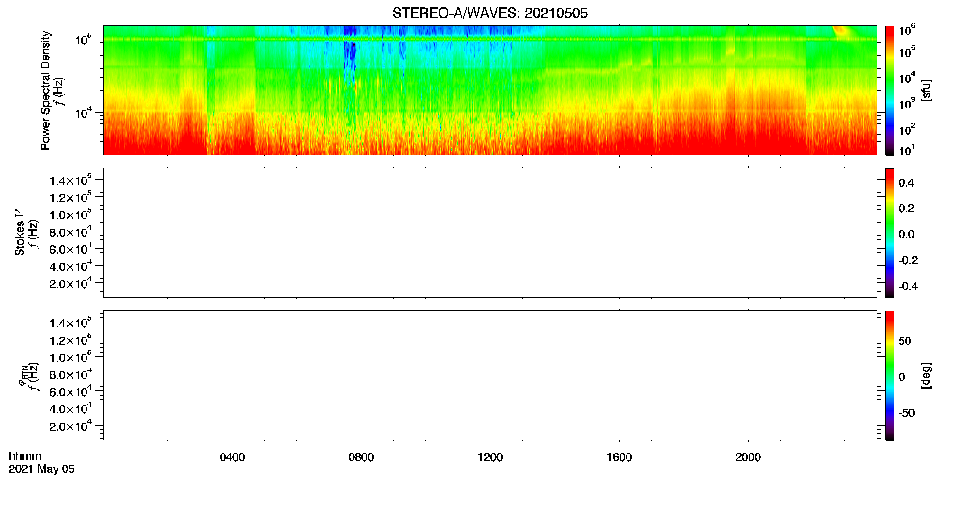Click the -50 value on angle color bar
Viewport: 980px width, 505px height.
(907, 413)
